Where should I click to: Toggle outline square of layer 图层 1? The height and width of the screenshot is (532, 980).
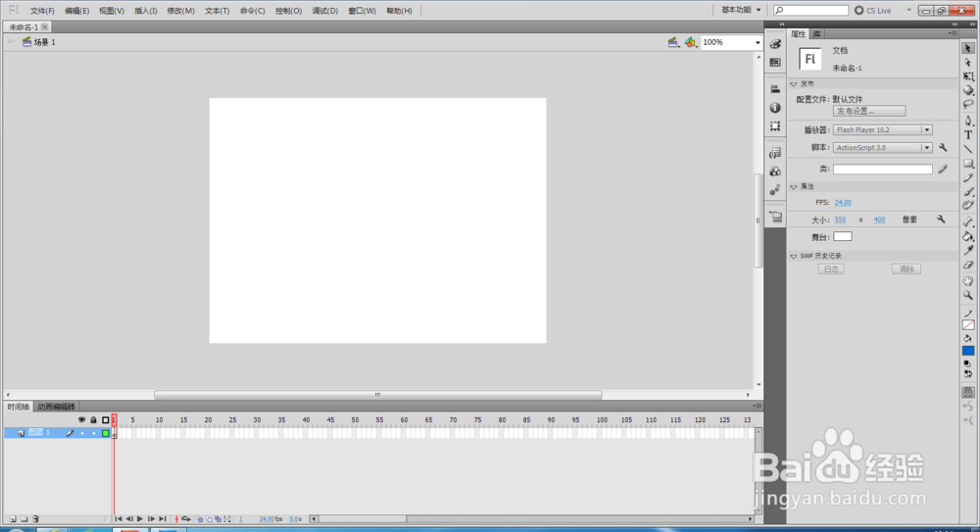pyautogui.click(x=106, y=433)
